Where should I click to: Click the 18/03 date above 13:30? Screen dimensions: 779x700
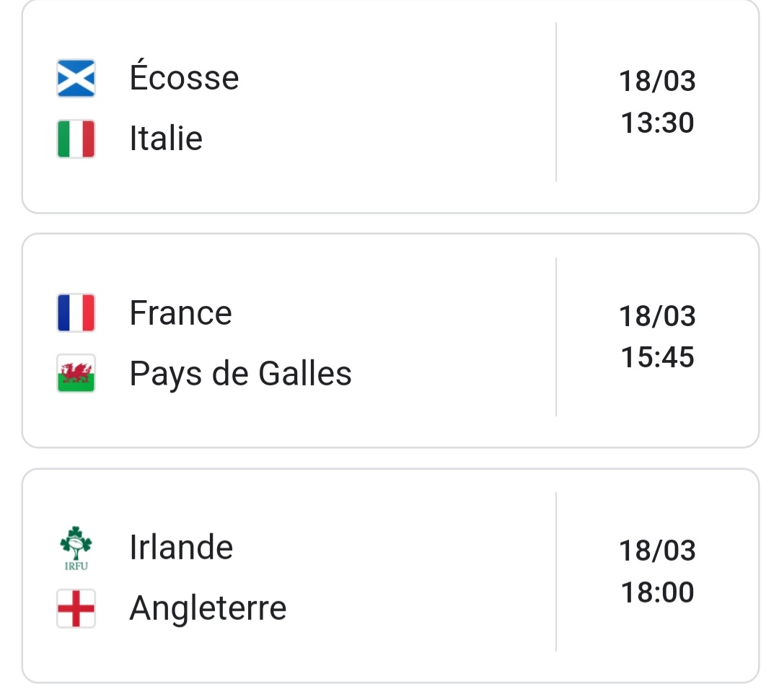pos(657,81)
